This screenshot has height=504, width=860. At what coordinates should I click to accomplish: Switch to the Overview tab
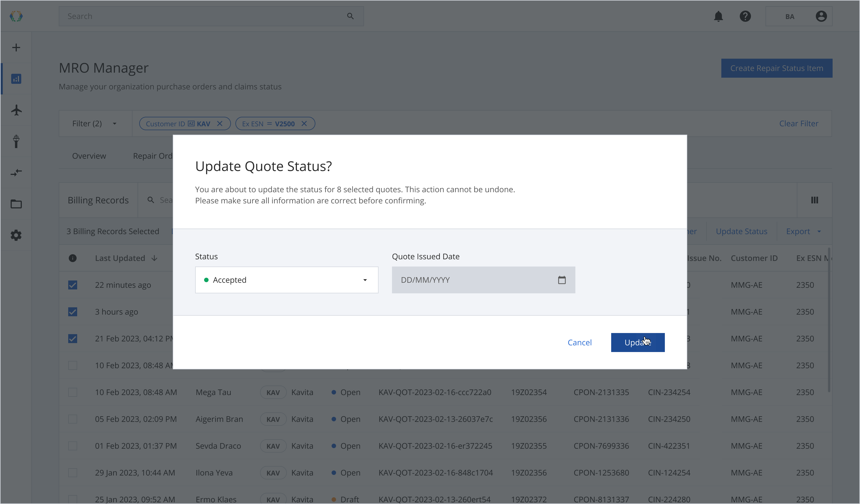click(x=89, y=156)
